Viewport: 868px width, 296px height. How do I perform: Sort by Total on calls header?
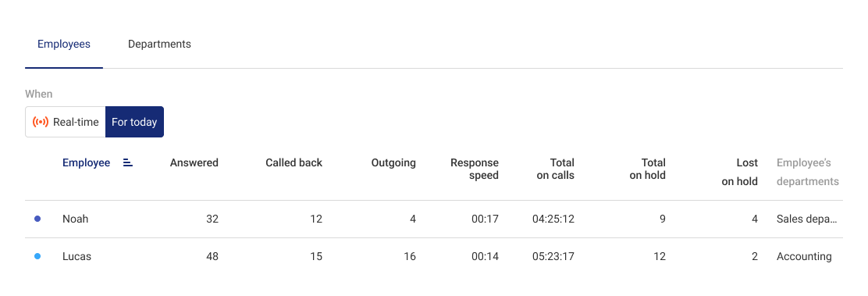pos(556,169)
